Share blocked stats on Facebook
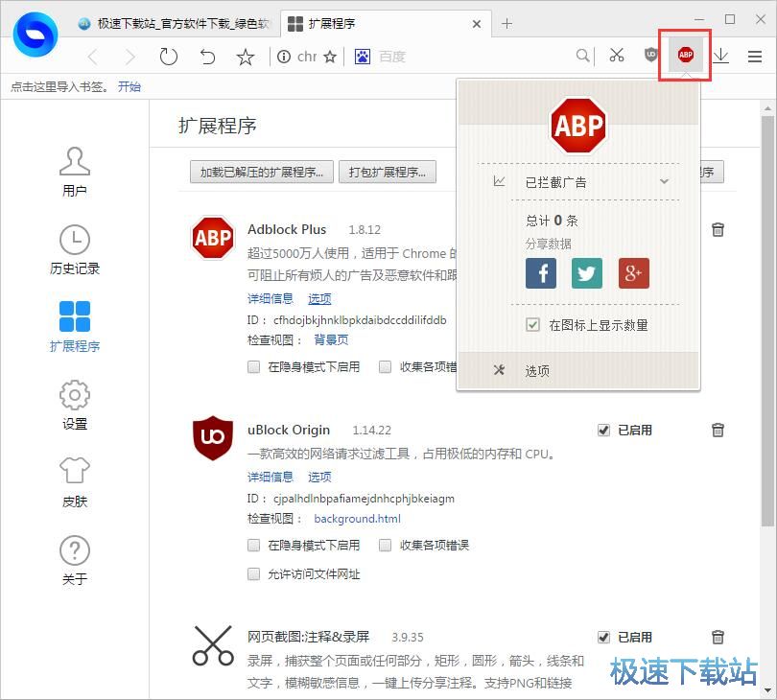This screenshot has width=777, height=700. pos(541,273)
